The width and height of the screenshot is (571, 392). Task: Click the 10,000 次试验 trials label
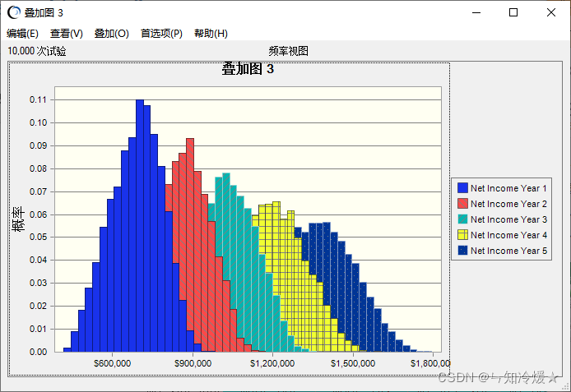(37, 51)
